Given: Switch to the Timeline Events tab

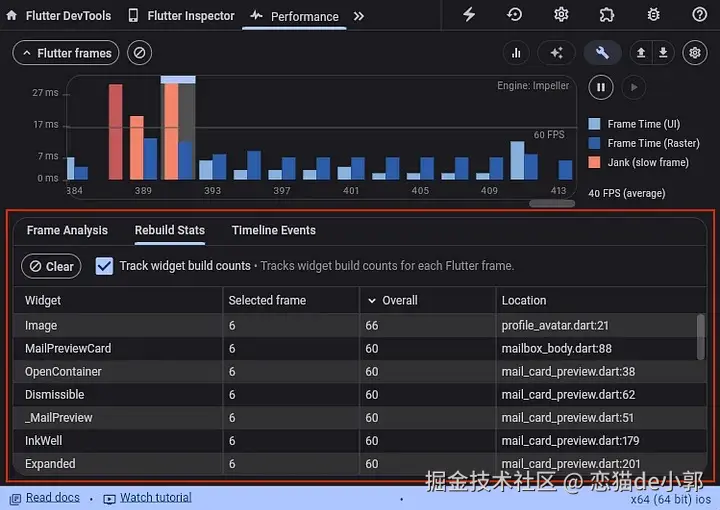Looking at the screenshot, I should (274, 230).
